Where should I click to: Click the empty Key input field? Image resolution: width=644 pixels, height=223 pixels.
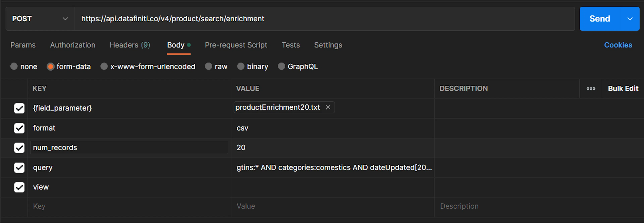tap(100, 206)
